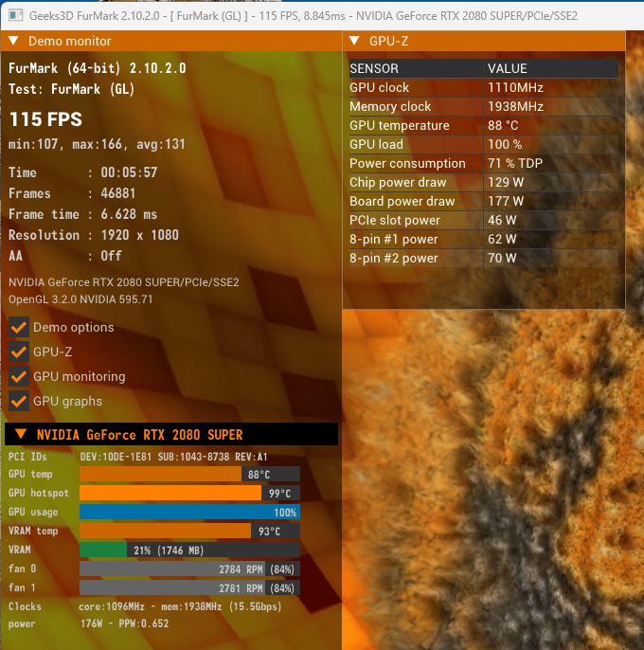Click the VRAM temp 93°C bar
This screenshot has width=644, height=650.
pos(189,531)
